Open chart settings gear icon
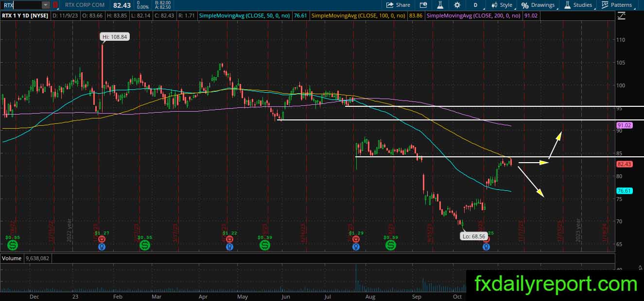This screenshot has width=644, height=301. [457, 5]
